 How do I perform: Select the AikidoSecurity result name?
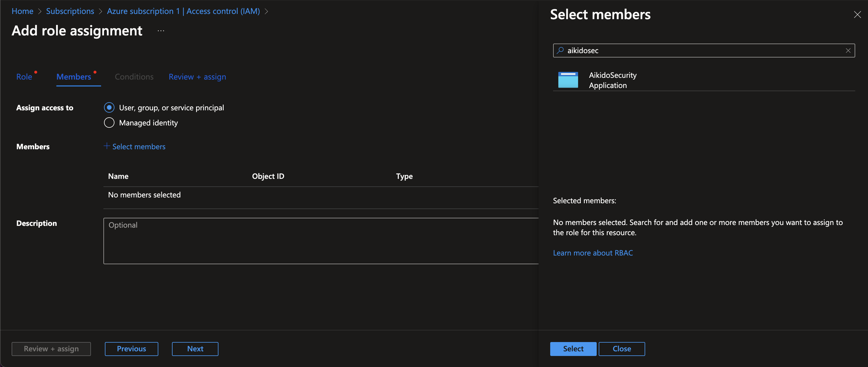point(613,75)
